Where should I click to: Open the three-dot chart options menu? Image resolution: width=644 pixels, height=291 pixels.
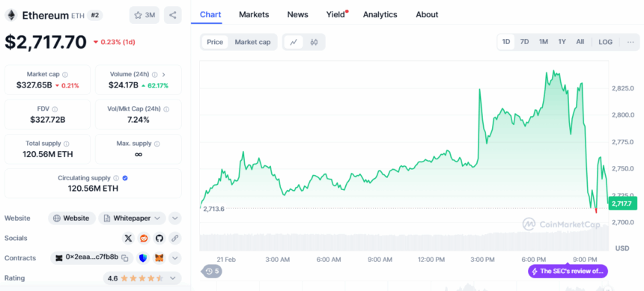click(x=631, y=42)
